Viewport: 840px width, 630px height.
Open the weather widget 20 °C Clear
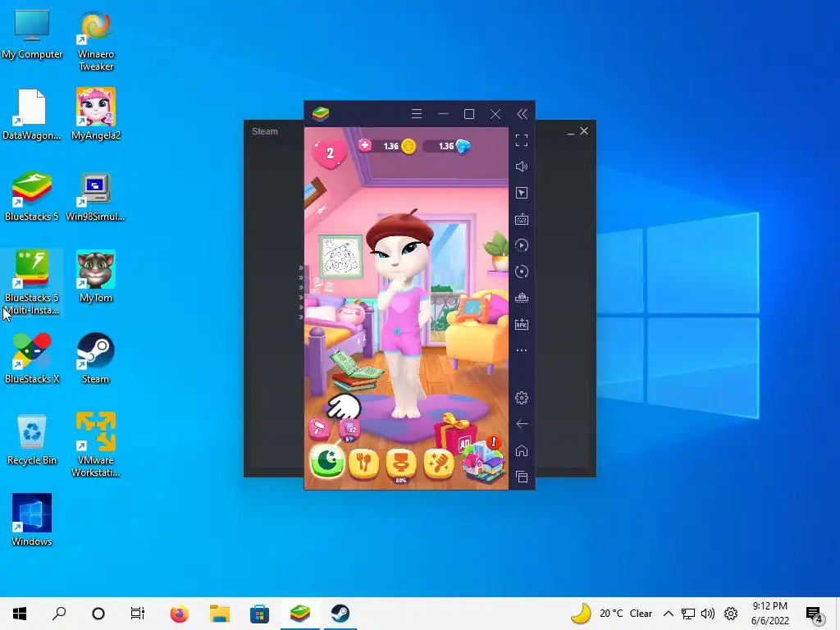click(x=611, y=614)
